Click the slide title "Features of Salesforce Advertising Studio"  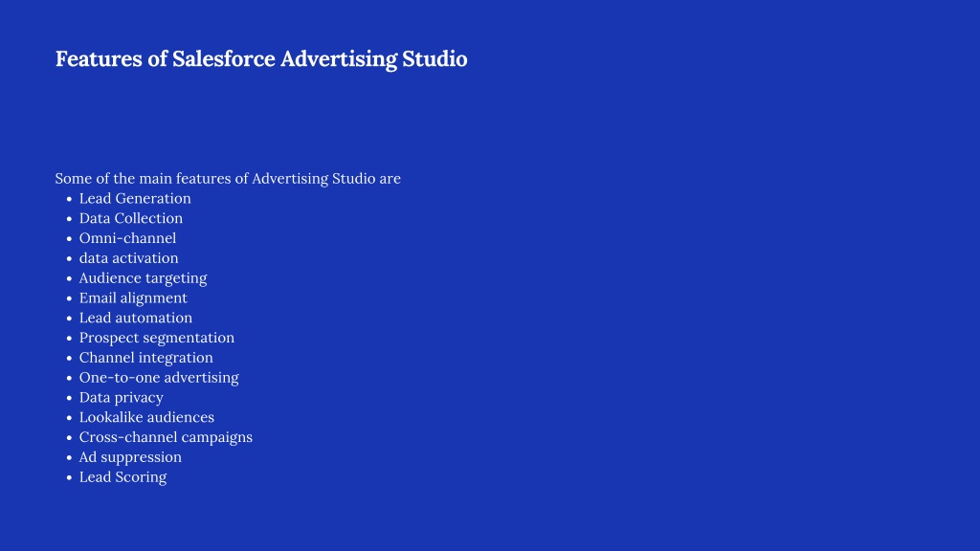261,59
